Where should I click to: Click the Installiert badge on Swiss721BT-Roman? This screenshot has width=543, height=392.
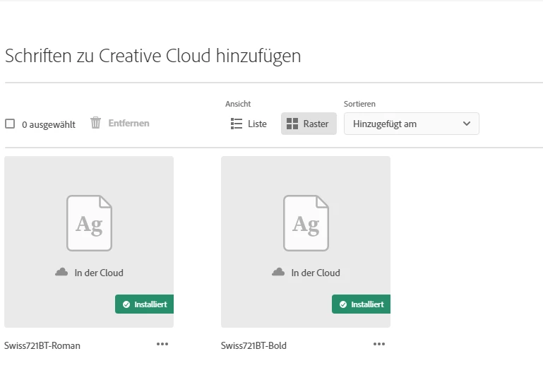pos(145,304)
